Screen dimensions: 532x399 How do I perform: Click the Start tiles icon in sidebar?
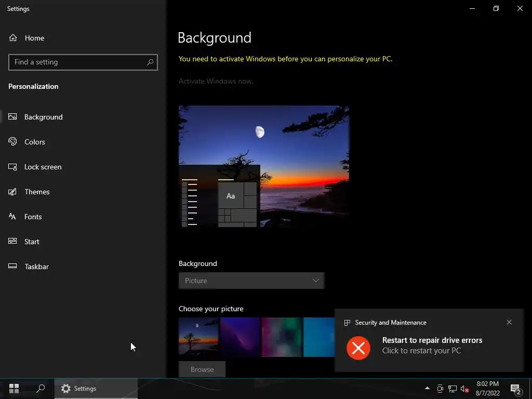tap(12, 241)
